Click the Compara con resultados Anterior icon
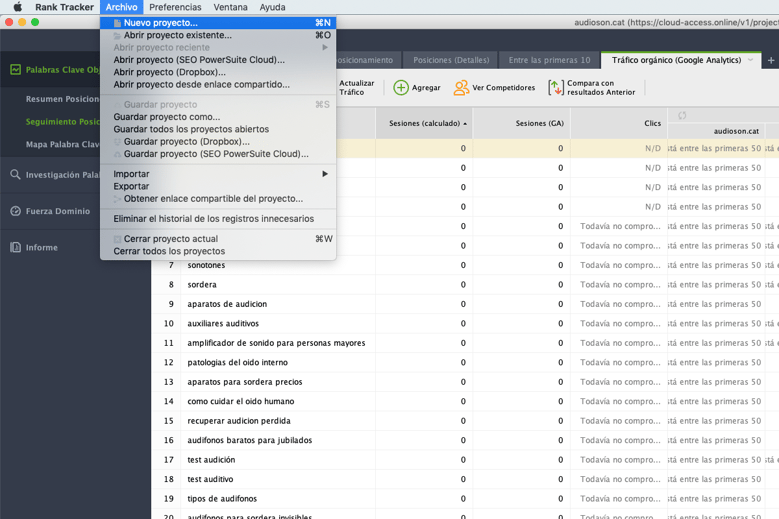The width and height of the screenshot is (779, 519). [x=555, y=87]
